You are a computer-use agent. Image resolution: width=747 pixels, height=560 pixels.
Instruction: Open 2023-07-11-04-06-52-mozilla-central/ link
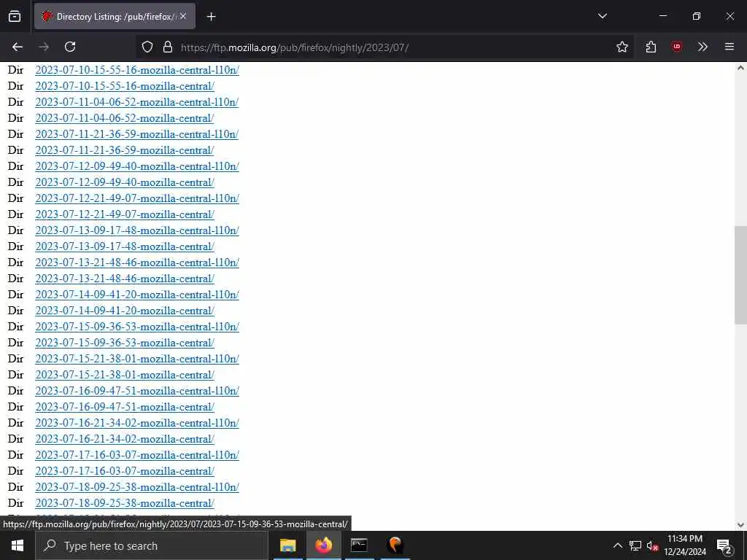pos(125,118)
